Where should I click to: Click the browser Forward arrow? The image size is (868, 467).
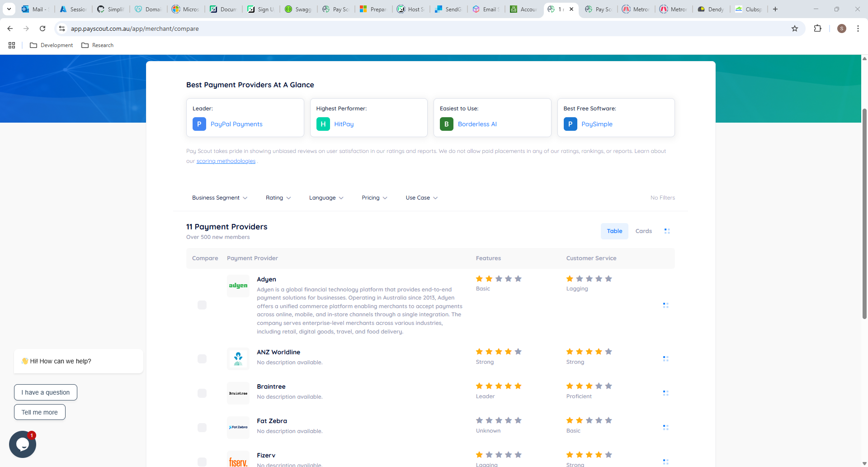tap(26, 29)
